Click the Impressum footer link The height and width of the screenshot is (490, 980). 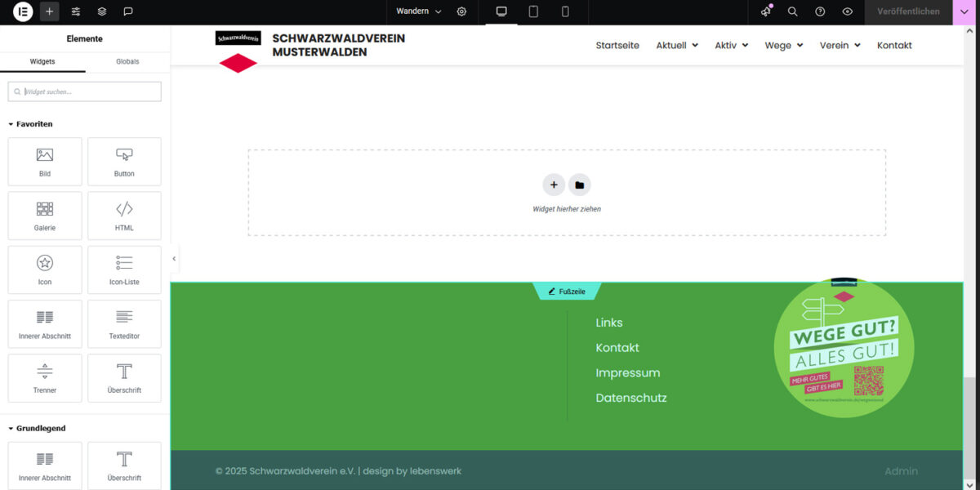627,373
